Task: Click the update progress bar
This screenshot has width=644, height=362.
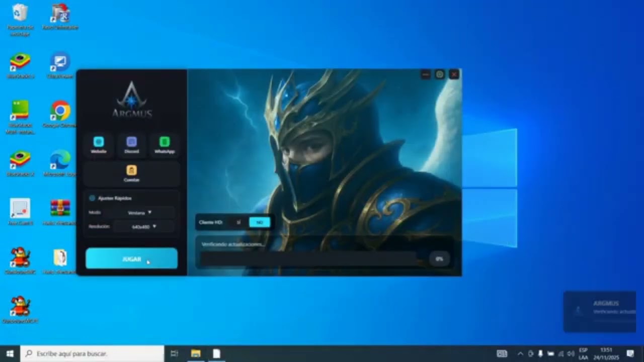Action: pos(308,258)
